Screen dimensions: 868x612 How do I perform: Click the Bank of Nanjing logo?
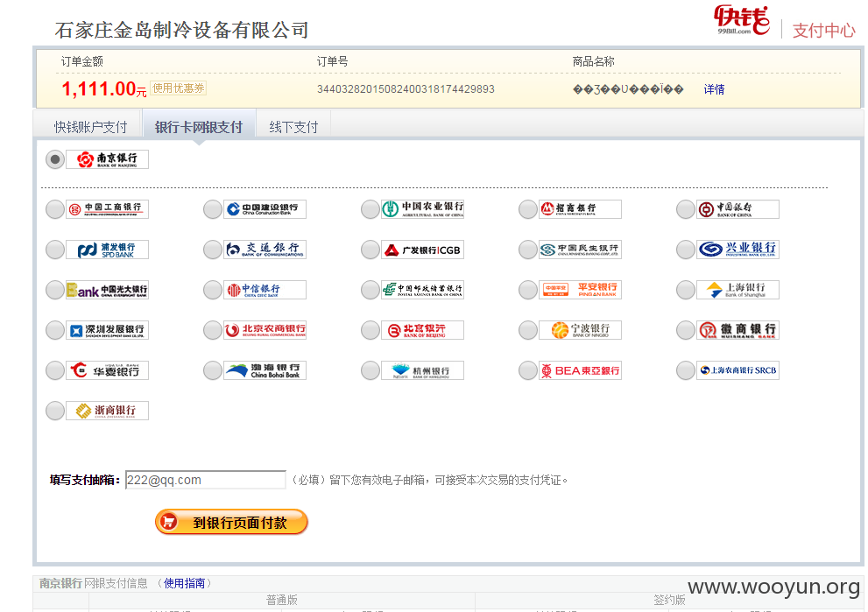click(108, 159)
